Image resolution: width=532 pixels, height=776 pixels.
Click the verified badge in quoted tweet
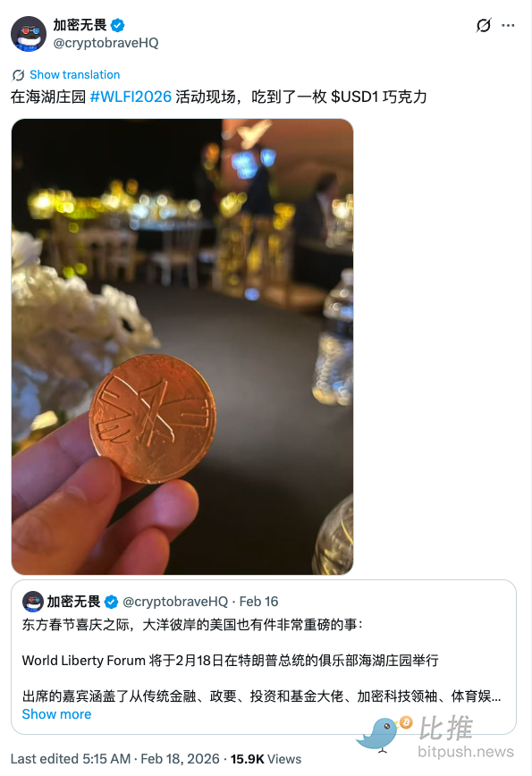tap(112, 602)
